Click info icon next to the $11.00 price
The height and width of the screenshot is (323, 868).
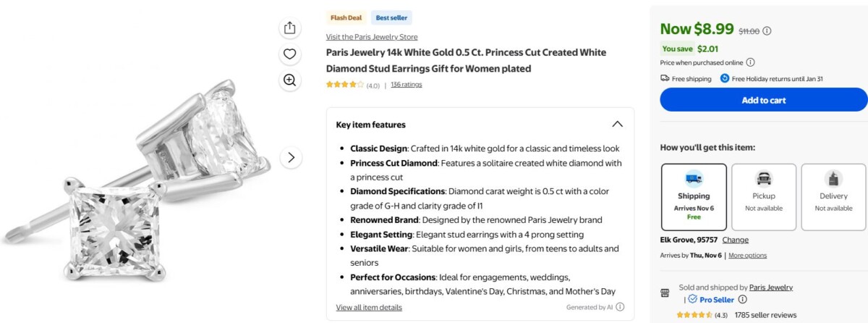click(767, 31)
